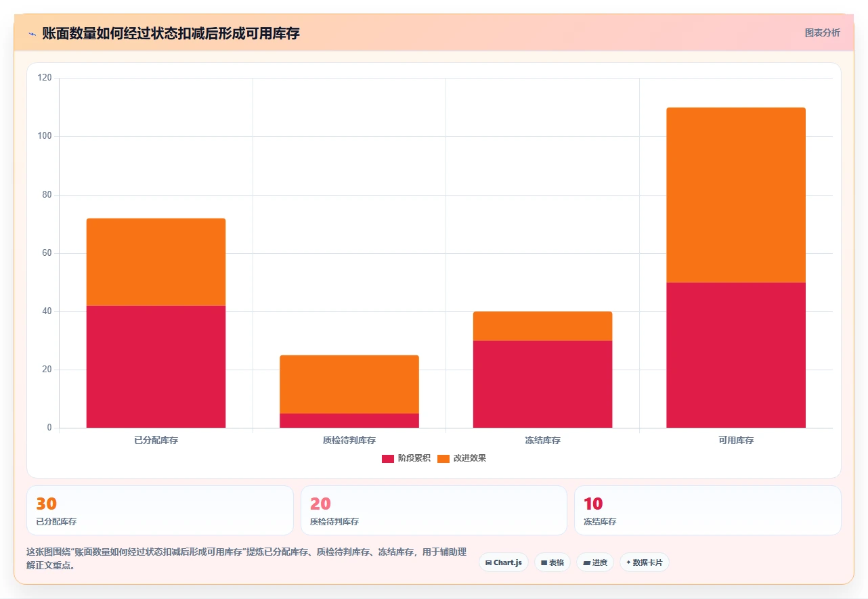
Task: Click the 冻结库存 caption under the number 10
Action: [x=600, y=522]
